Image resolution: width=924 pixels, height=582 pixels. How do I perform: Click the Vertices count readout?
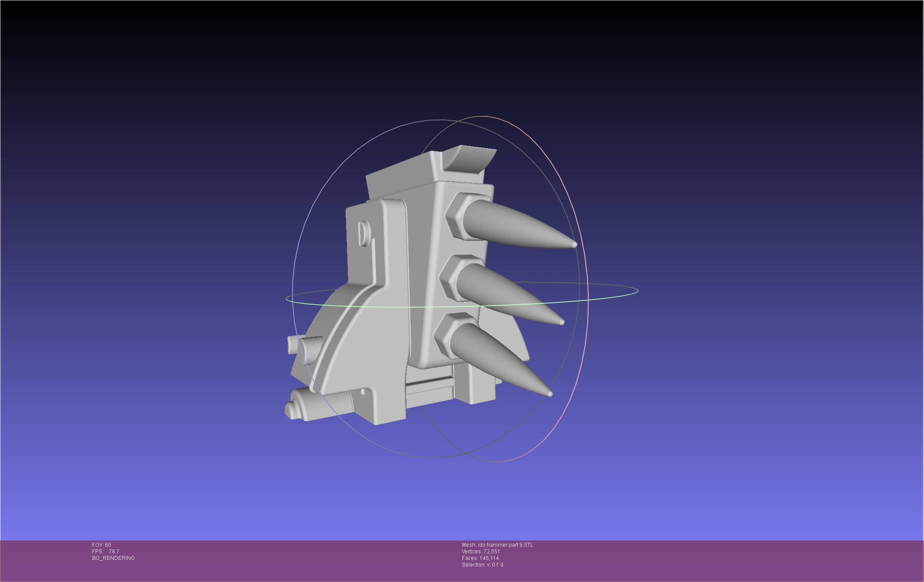tap(481, 552)
